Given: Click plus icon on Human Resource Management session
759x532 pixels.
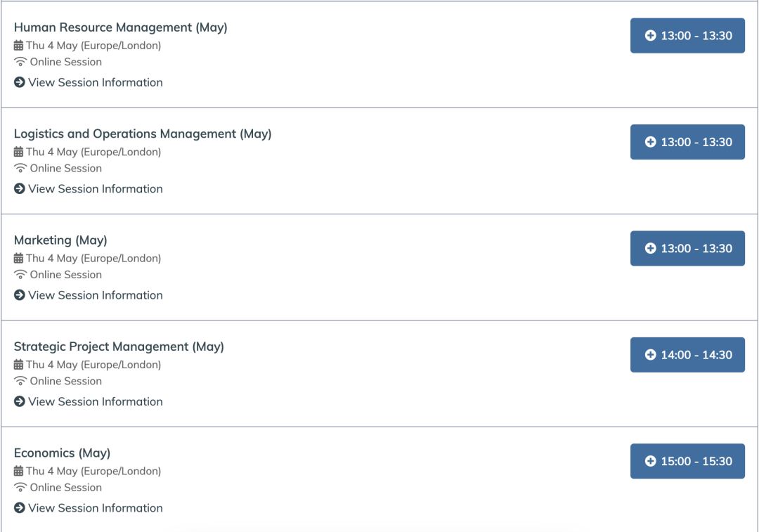Looking at the screenshot, I should (651, 35).
